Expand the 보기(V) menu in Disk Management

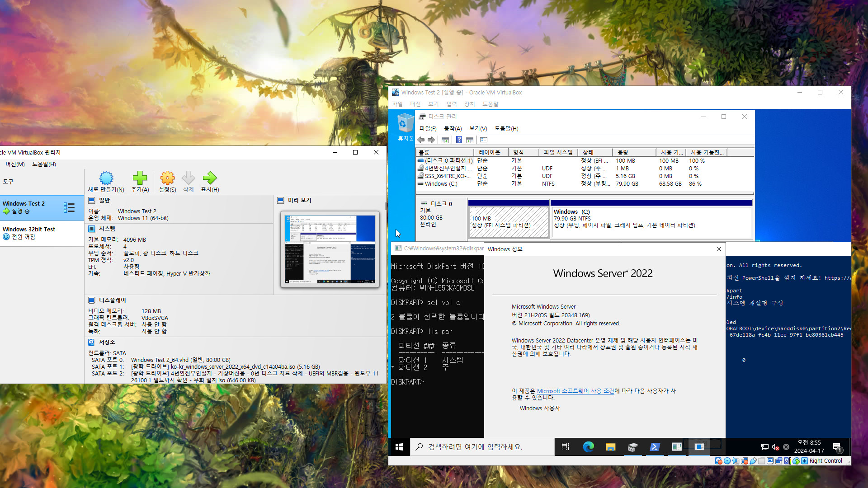pyautogui.click(x=476, y=128)
